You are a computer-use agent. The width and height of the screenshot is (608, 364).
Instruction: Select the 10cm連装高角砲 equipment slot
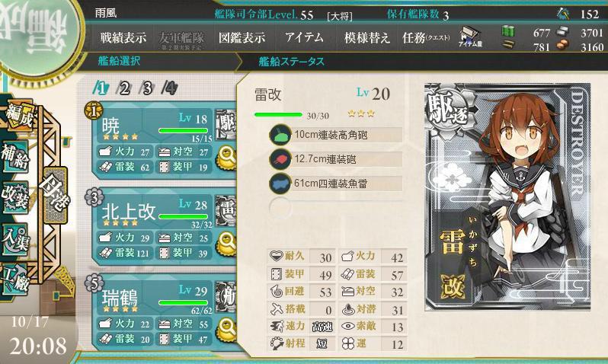(x=336, y=135)
